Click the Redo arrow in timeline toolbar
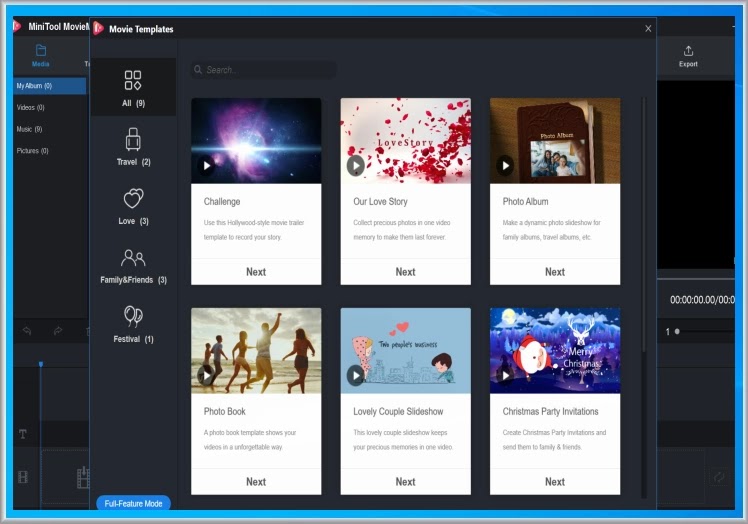 (x=58, y=330)
